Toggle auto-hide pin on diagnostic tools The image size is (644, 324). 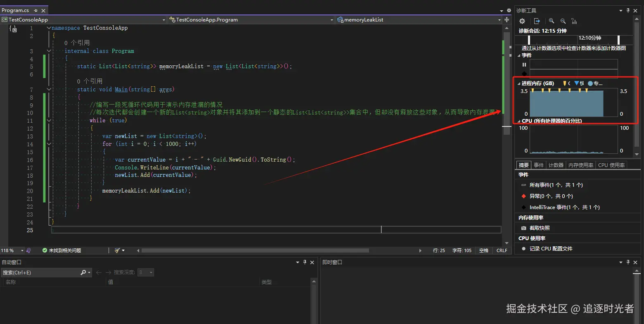[628, 10]
